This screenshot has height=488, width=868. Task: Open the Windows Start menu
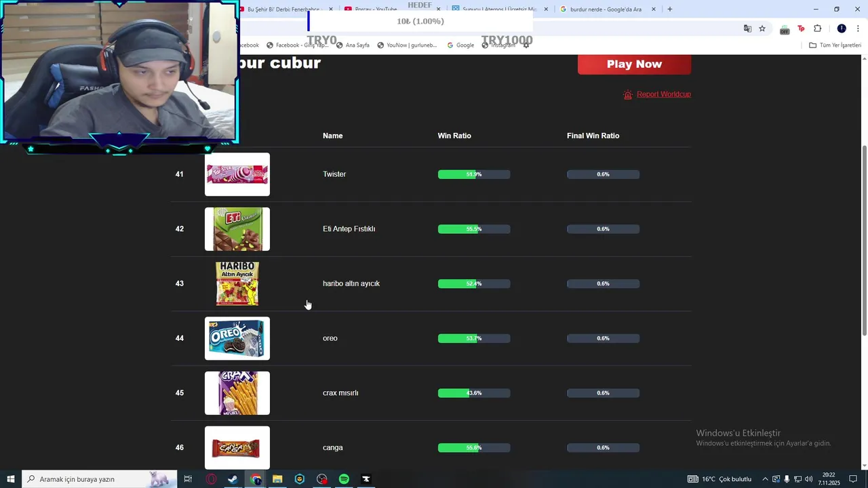[x=11, y=479]
